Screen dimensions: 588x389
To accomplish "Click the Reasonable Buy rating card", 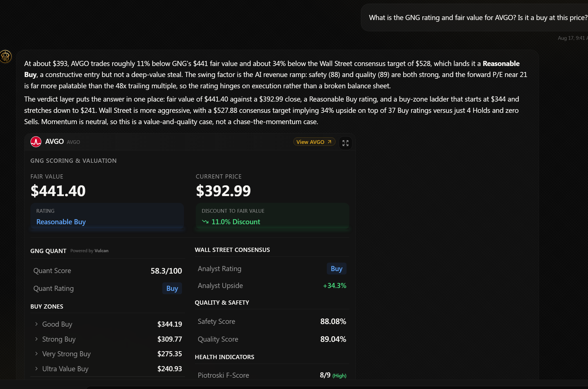I will (x=107, y=216).
